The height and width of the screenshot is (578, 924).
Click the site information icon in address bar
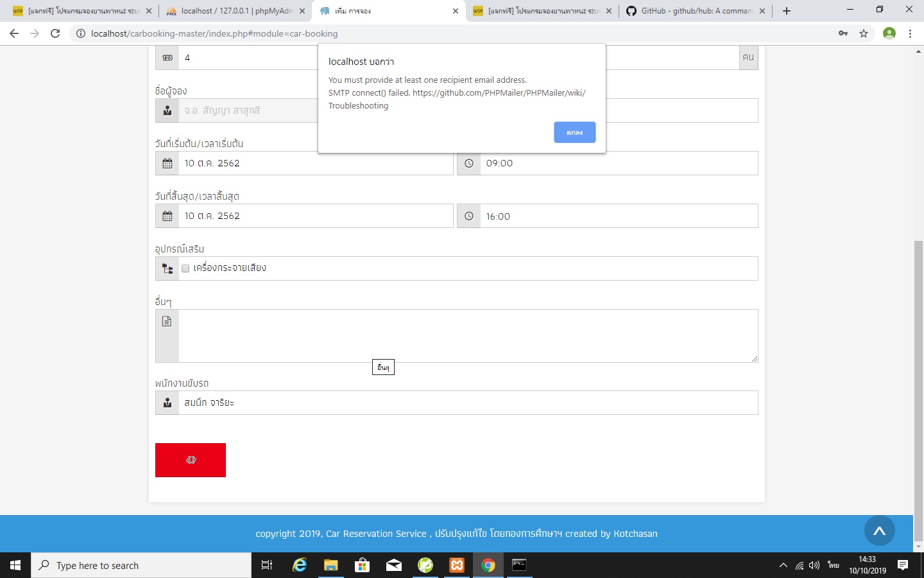click(80, 33)
